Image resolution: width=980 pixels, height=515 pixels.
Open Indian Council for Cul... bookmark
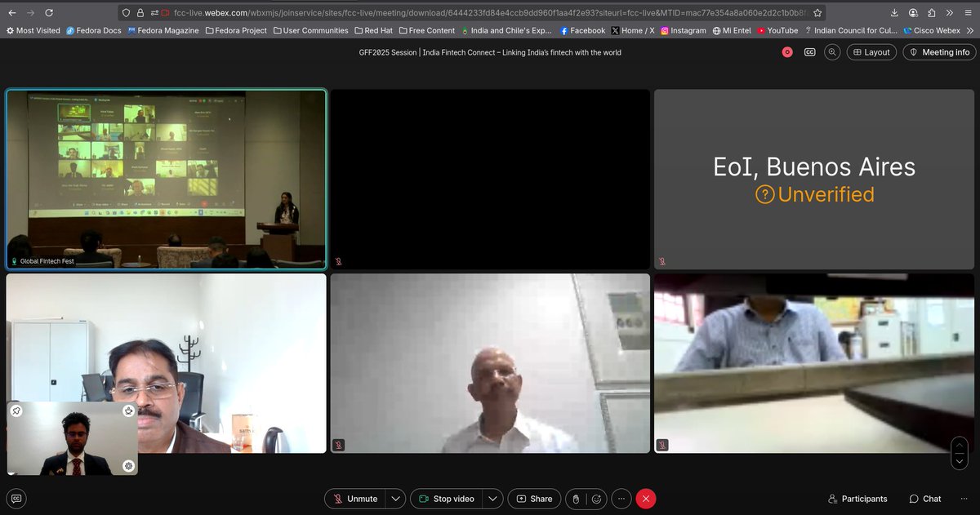(851, 30)
